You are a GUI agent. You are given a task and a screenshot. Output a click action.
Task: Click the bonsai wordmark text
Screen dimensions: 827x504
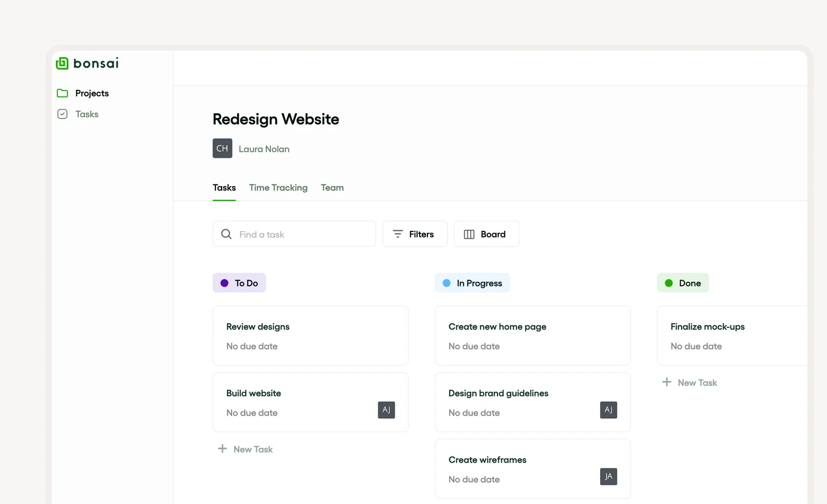tap(96, 63)
